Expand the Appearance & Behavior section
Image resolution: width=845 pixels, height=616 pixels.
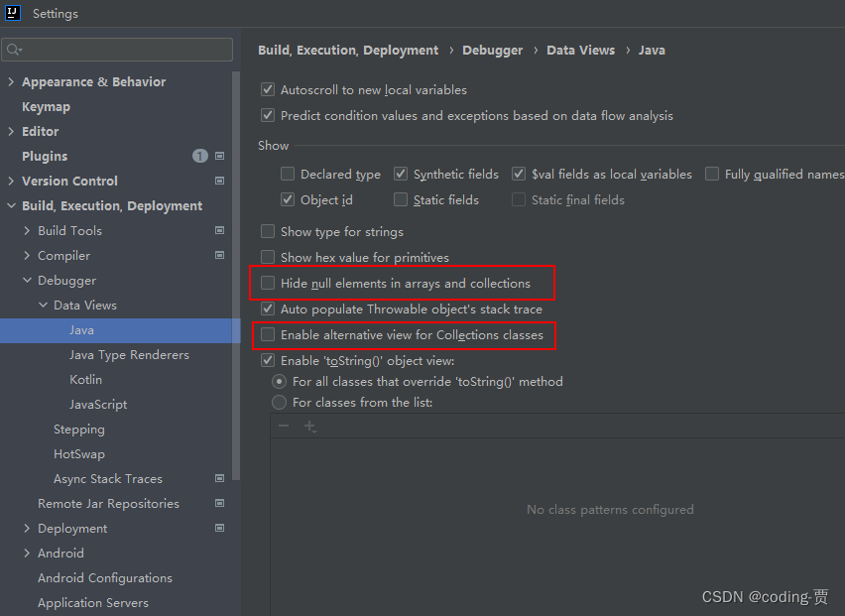click(12, 81)
